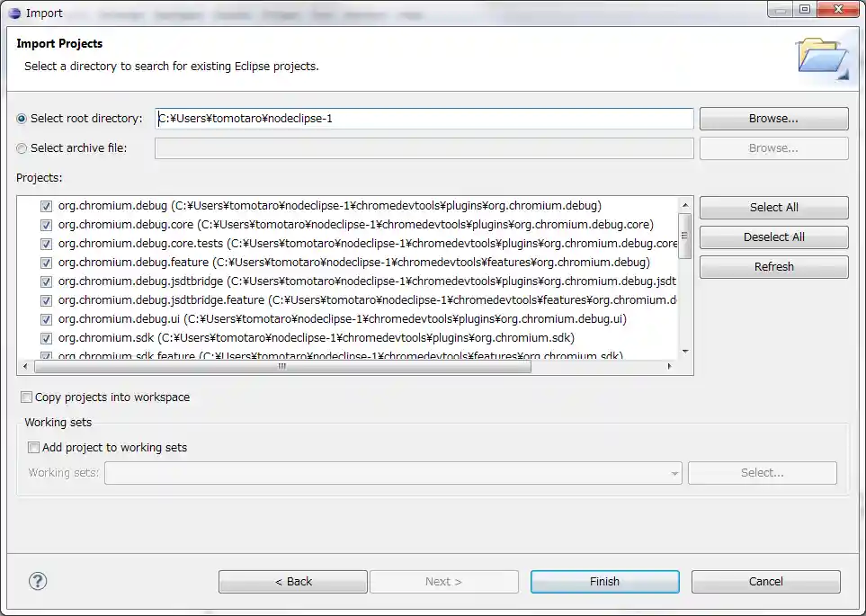Uncheck the org.chromium.debug project
Viewport: 866px width, 616px height.
coord(46,206)
